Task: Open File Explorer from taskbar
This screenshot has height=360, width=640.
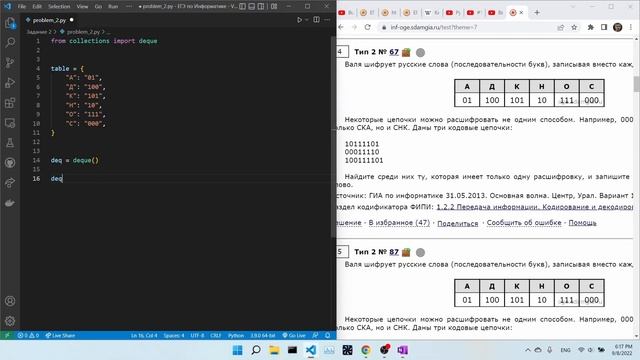Action: click(274, 350)
